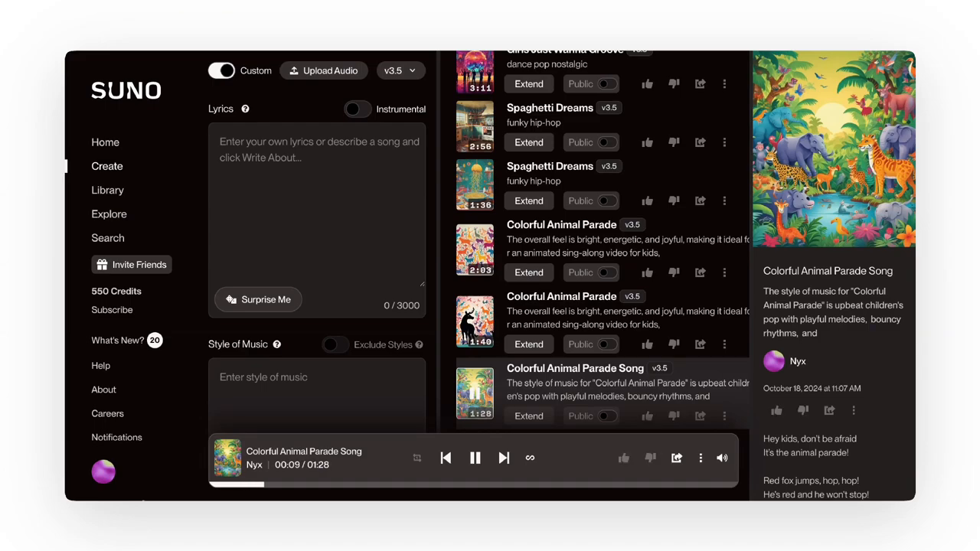
Task: Open more options for 2:03 Colorful Animal Parade
Action: (x=724, y=272)
